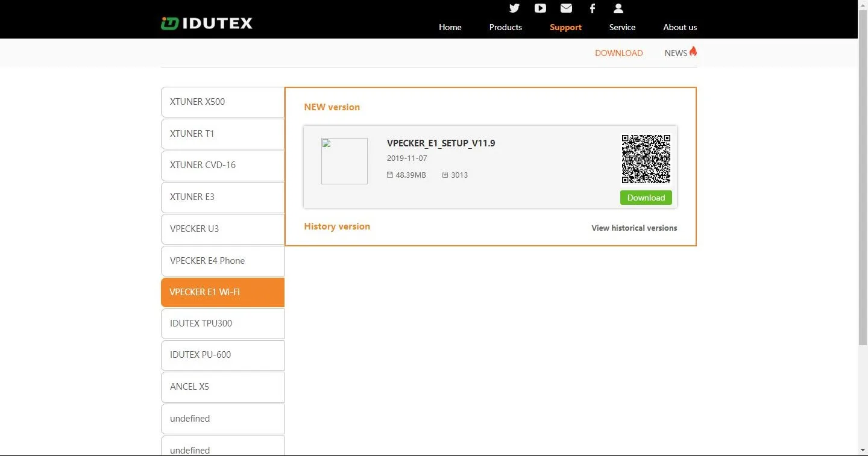Click the 48.39MB file size text

point(410,175)
